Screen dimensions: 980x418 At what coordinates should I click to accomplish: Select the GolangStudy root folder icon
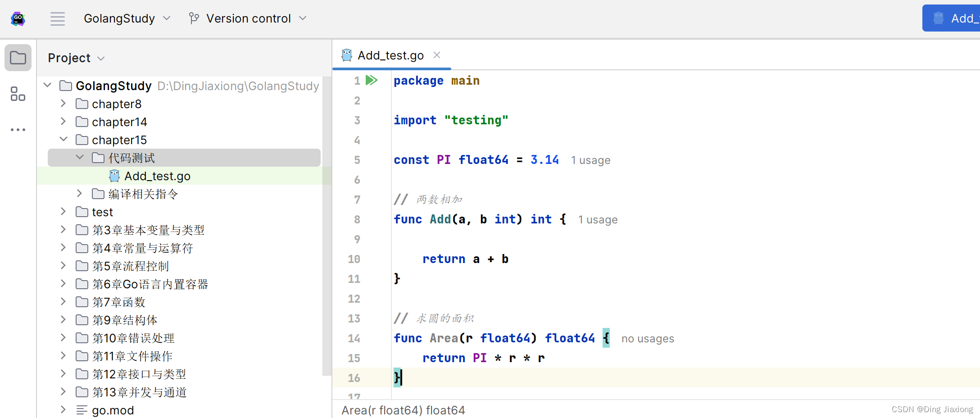click(x=66, y=86)
